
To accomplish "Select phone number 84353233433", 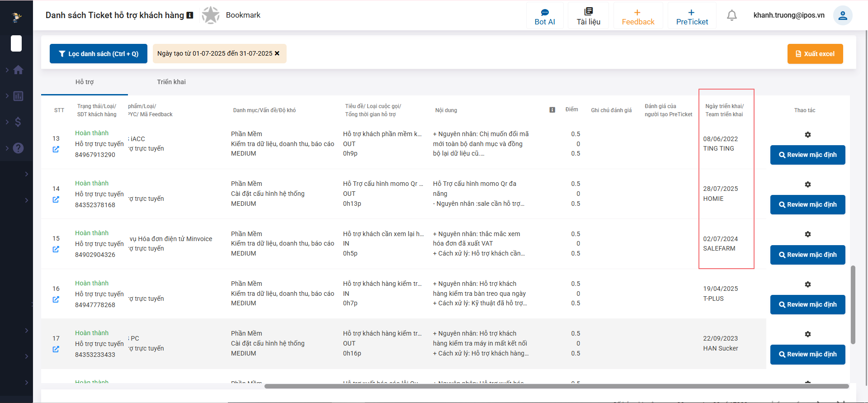I will [95, 355].
